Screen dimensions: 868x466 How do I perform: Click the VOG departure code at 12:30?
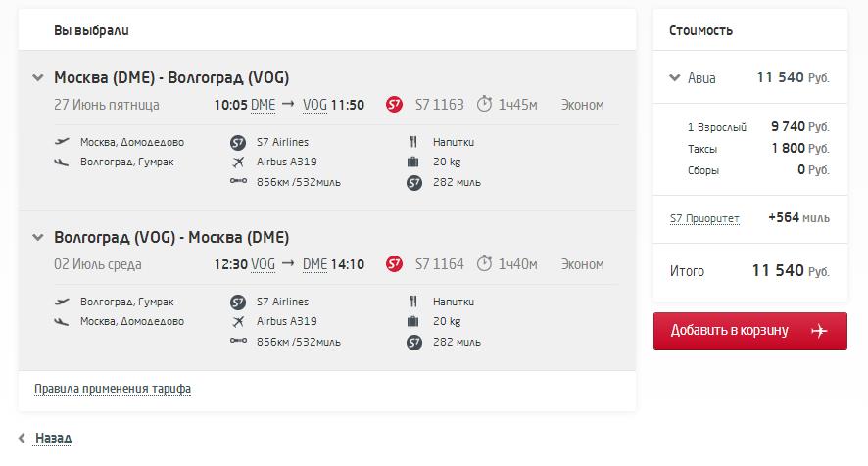tap(263, 263)
